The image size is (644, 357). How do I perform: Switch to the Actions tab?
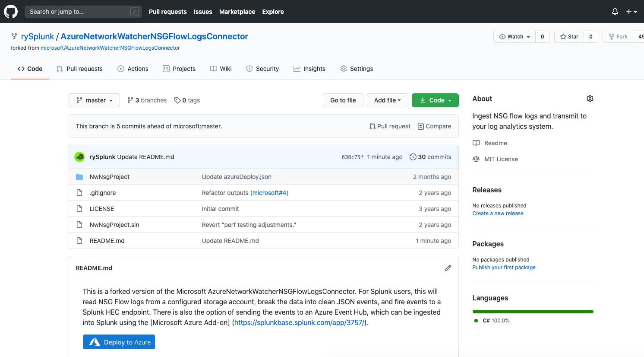click(x=133, y=69)
